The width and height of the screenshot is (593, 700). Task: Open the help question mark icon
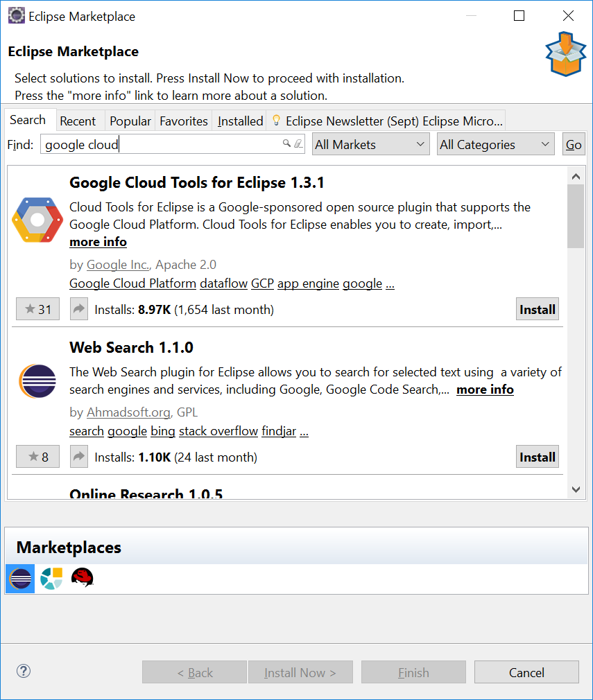pos(24,671)
